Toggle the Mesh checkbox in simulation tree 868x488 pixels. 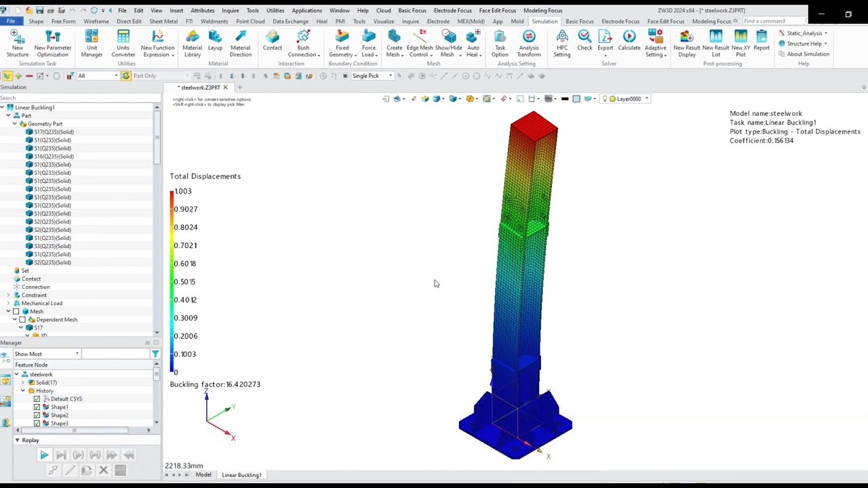click(16, 312)
